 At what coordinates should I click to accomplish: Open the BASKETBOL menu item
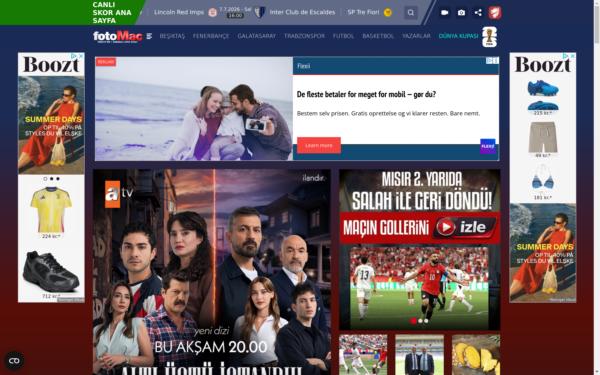coord(378,36)
